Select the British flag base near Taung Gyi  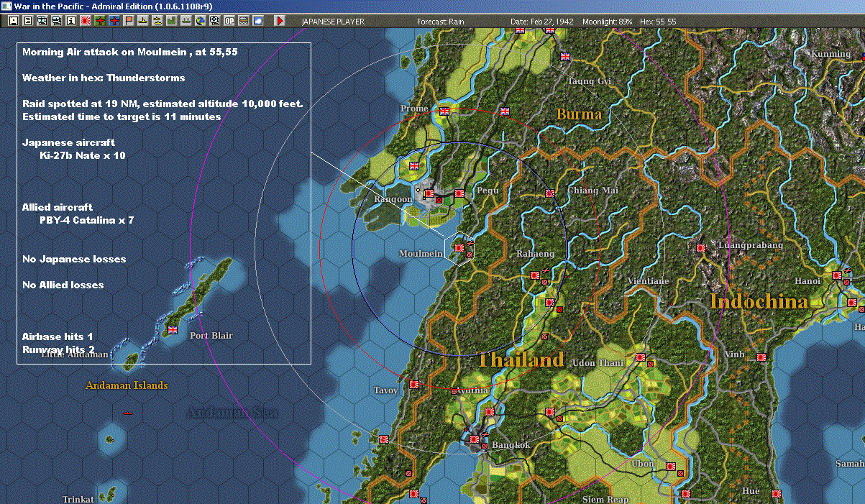coord(565,57)
